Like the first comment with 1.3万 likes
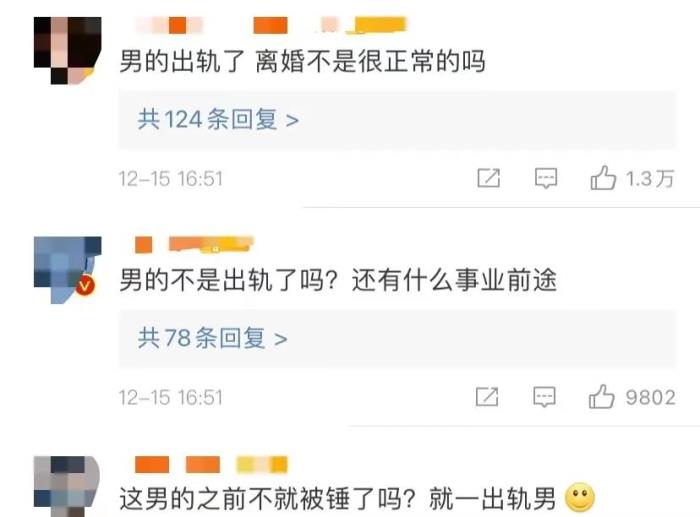This screenshot has width=700, height=517. pyautogui.click(x=603, y=178)
